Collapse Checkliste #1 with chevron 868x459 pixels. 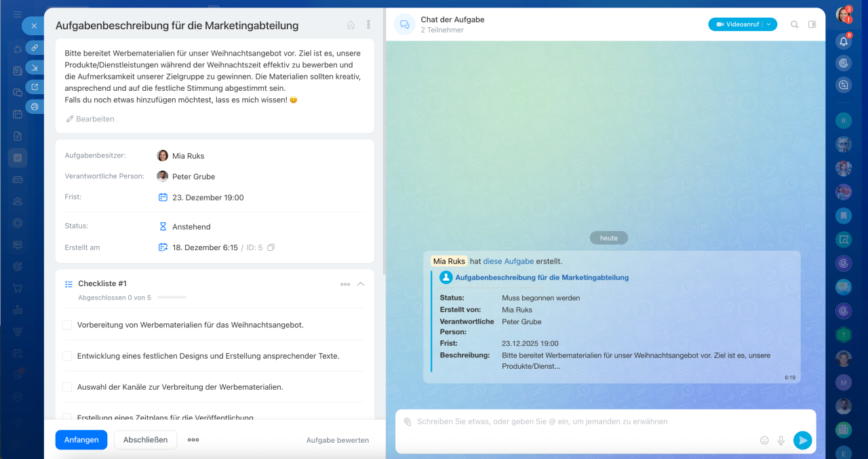[x=361, y=284]
